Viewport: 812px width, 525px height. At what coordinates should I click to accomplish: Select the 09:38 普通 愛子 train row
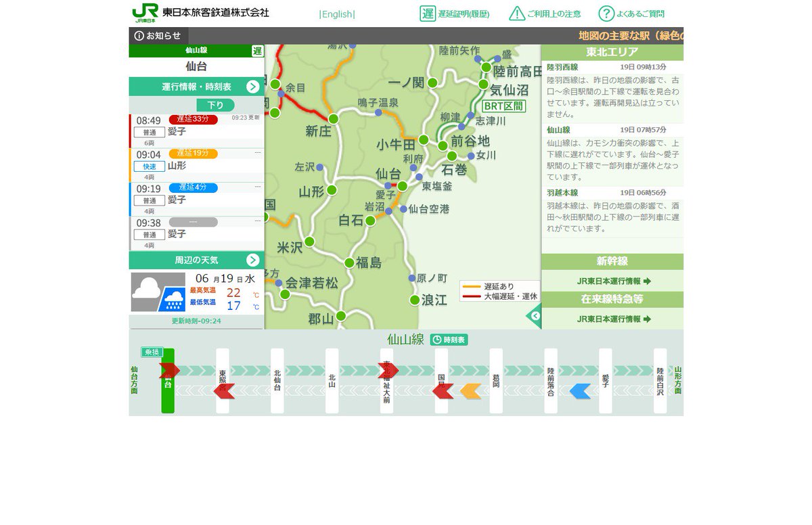pyautogui.click(x=197, y=233)
